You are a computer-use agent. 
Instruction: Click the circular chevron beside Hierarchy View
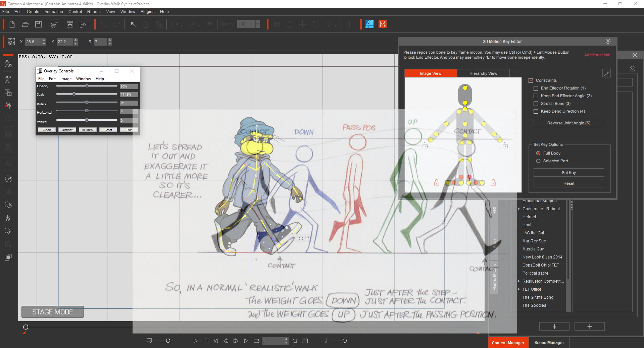pyautogui.click(x=516, y=72)
